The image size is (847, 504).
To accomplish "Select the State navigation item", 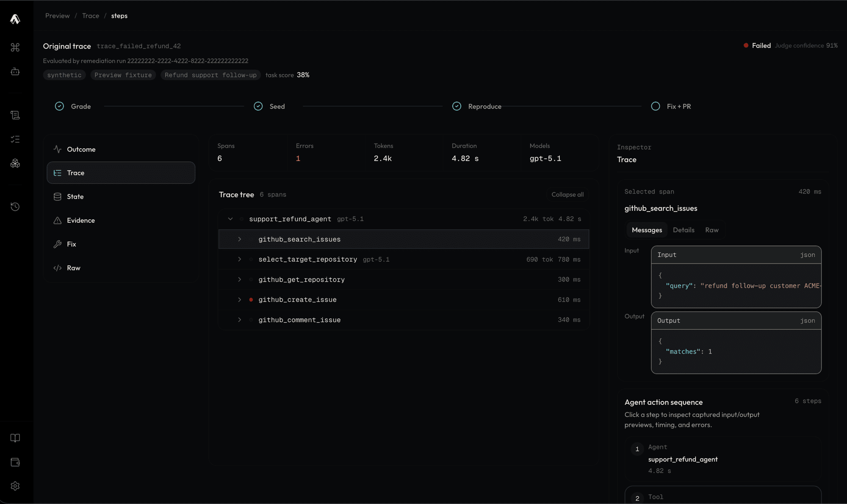I will tap(121, 197).
